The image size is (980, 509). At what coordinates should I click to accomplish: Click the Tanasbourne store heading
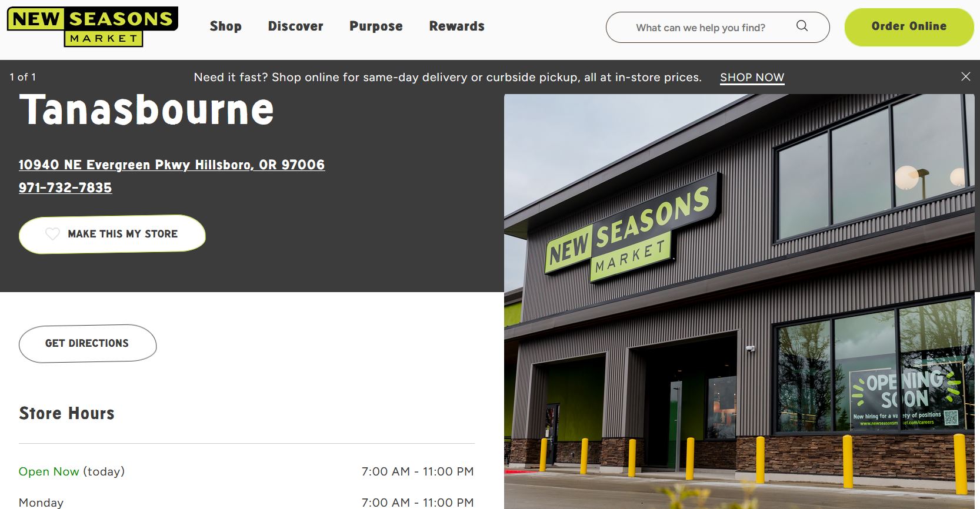click(x=146, y=110)
